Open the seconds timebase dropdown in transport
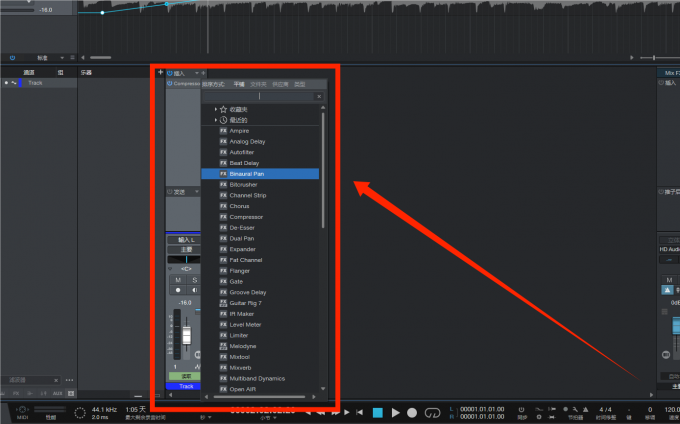The width and height of the screenshot is (680, 424). pos(209,417)
